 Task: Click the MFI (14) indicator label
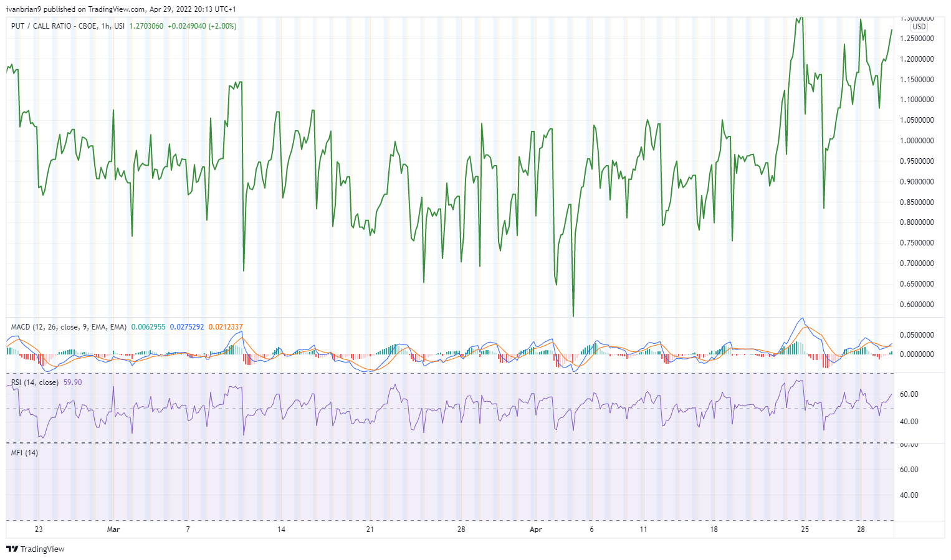pyautogui.click(x=24, y=453)
